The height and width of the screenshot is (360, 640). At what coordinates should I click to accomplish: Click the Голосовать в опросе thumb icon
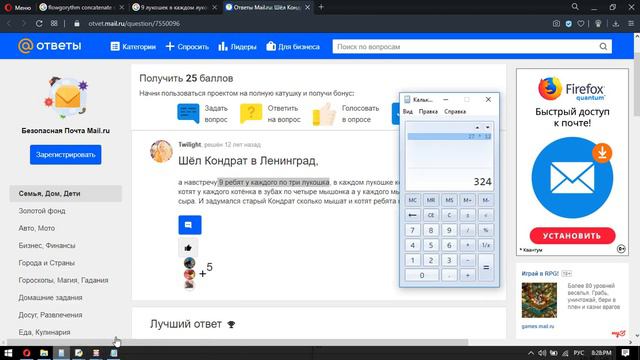point(324,114)
